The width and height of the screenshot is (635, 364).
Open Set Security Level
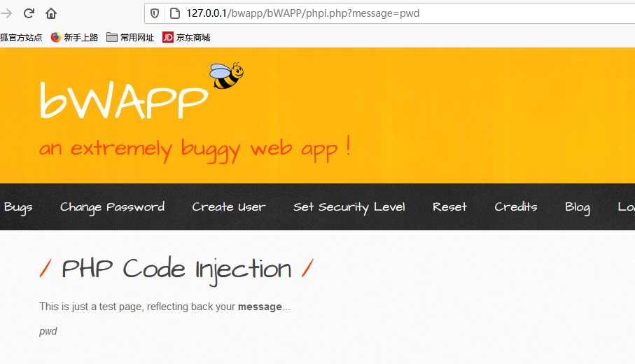(349, 207)
